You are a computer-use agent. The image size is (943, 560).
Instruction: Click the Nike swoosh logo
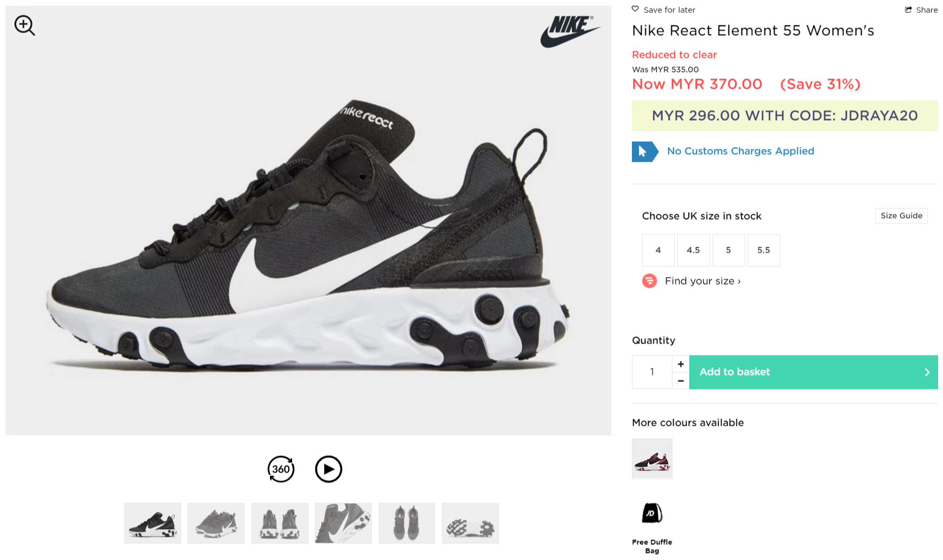click(570, 31)
